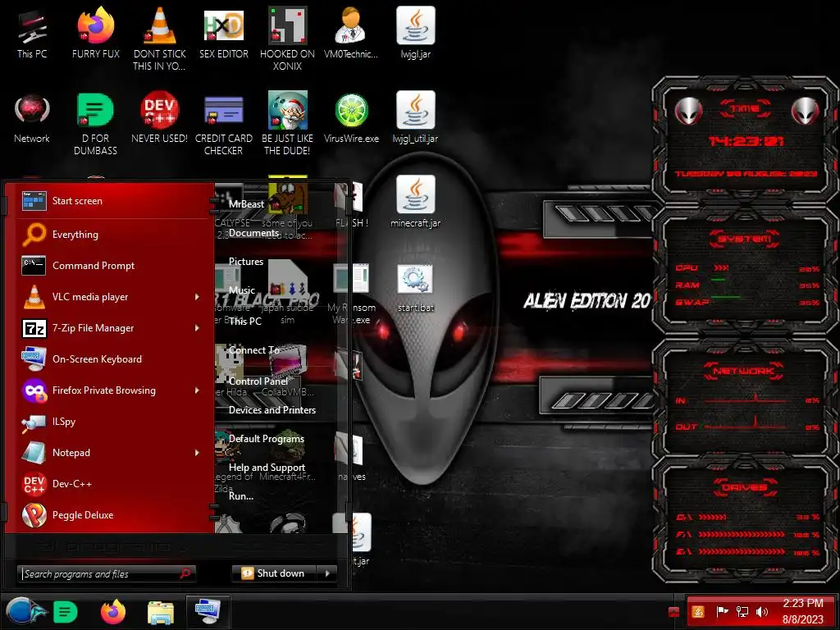The image size is (840, 630).
Task: Click the TIME widget clock display
Action: pyautogui.click(x=745, y=141)
